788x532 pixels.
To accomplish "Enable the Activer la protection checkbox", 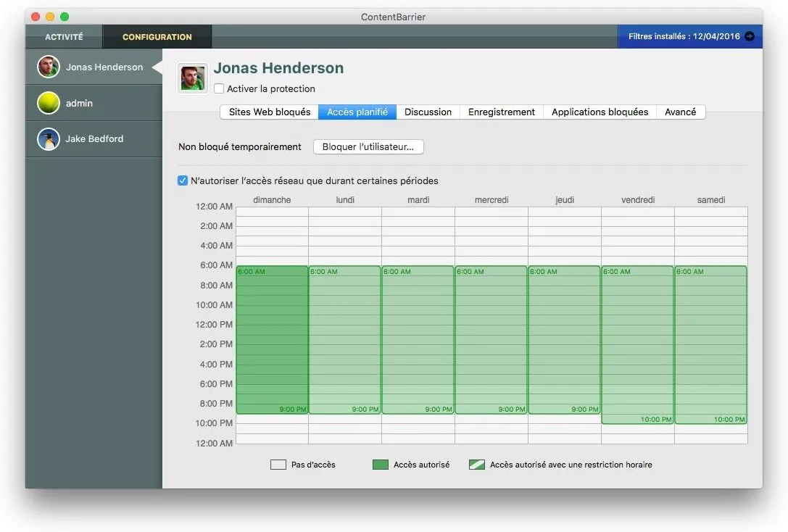I will pyautogui.click(x=219, y=88).
